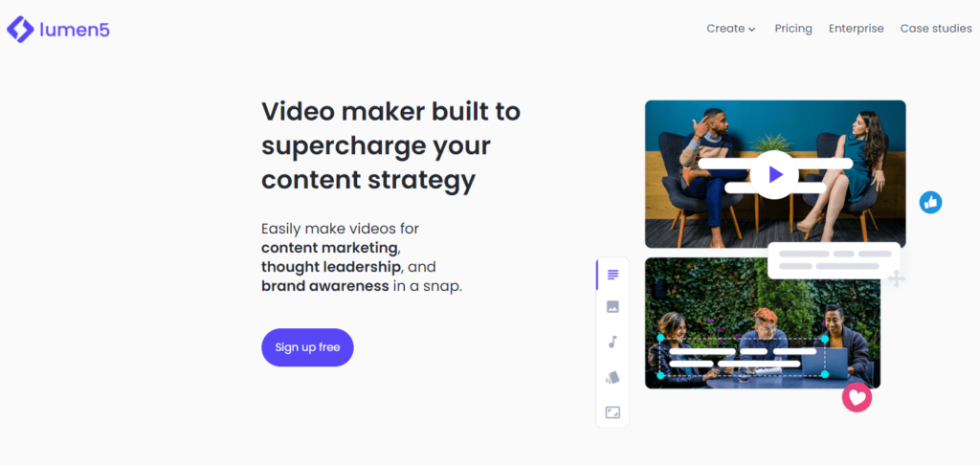Select the image icon in sidebar
Image resolution: width=980 pixels, height=465 pixels.
(612, 307)
